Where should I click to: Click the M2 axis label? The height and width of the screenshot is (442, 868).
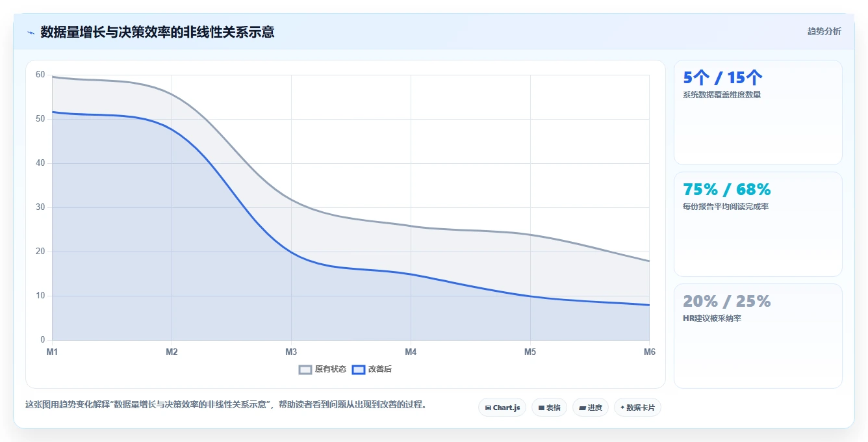tap(172, 352)
